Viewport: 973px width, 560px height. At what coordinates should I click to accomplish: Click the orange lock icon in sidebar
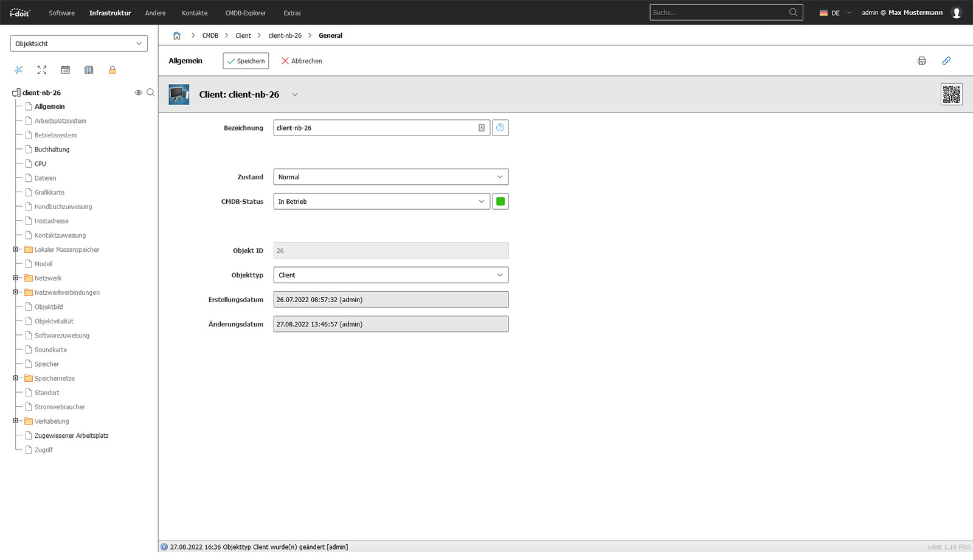coord(113,71)
